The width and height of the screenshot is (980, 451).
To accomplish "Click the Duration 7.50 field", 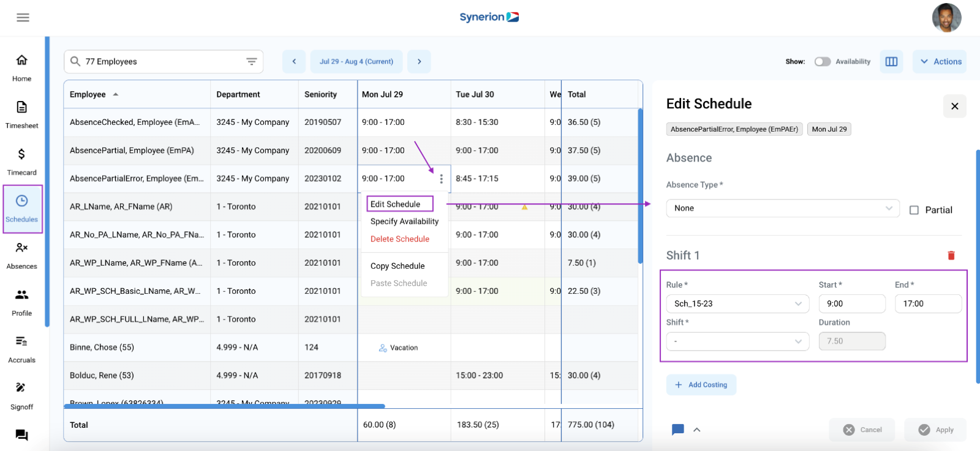I will (852, 341).
